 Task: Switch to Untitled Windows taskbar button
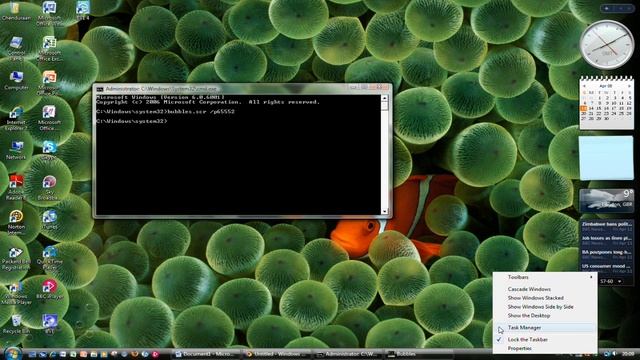coord(277,354)
